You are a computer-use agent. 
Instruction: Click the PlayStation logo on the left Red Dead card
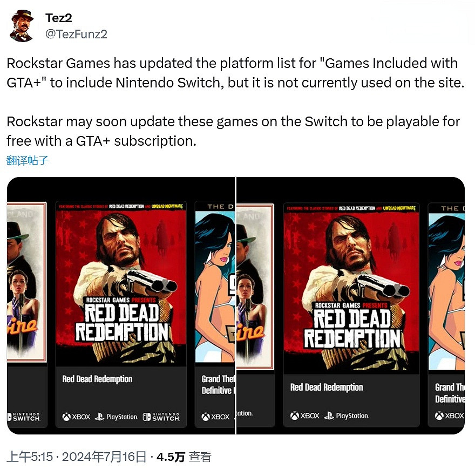click(x=117, y=416)
